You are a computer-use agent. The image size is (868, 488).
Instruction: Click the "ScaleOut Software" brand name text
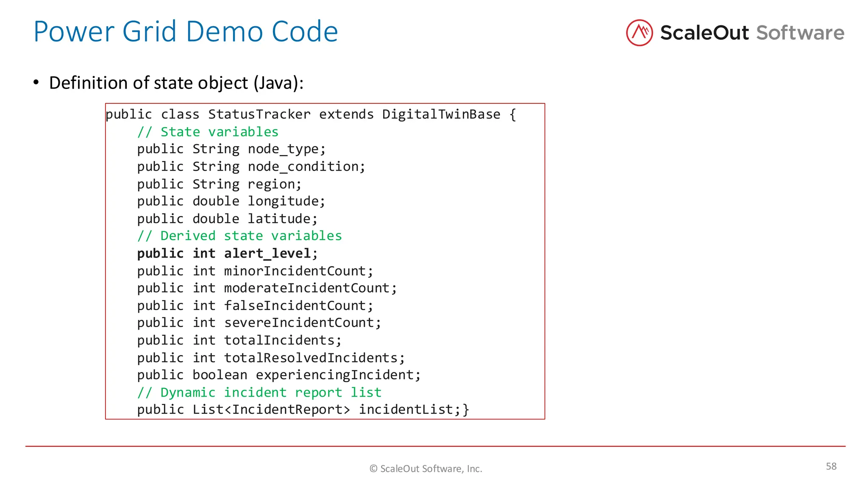click(752, 33)
